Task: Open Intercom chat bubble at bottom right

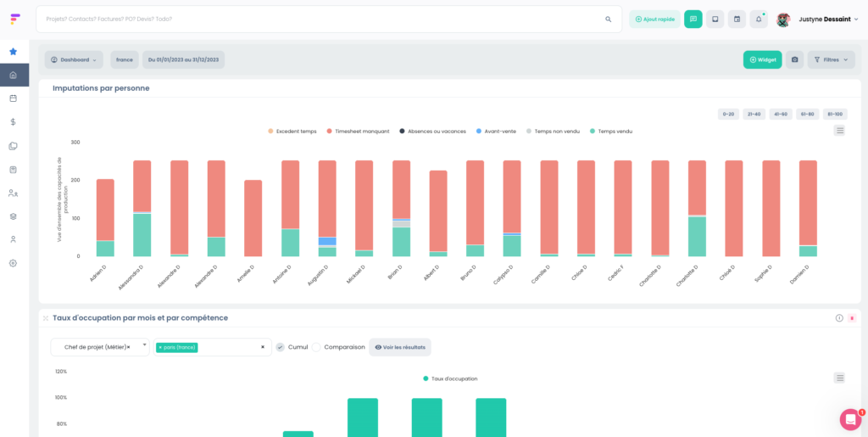Action: coord(850,419)
